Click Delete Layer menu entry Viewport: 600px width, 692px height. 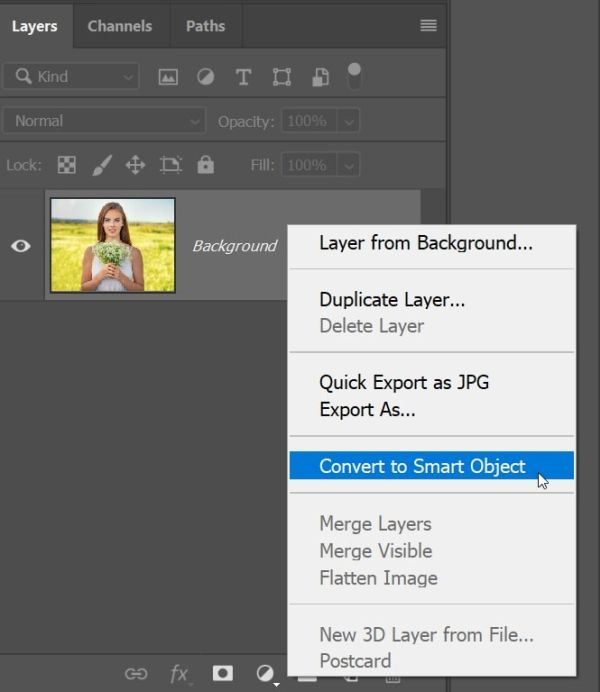coord(432,326)
